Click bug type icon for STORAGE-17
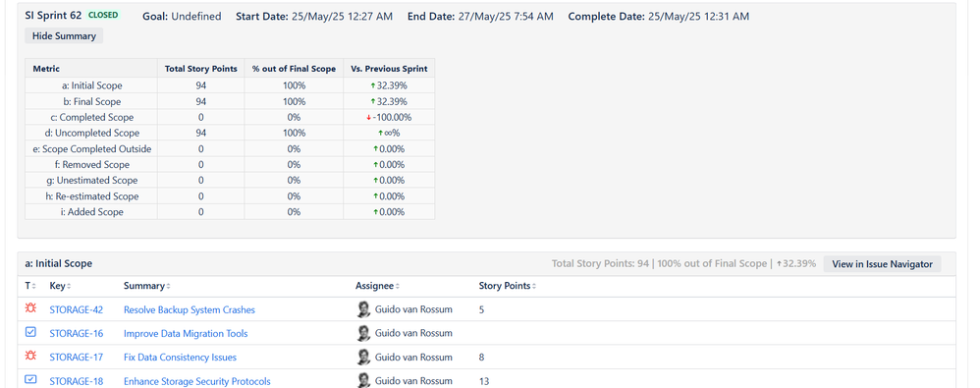The height and width of the screenshot is (388, 980). tap(30, 357)
